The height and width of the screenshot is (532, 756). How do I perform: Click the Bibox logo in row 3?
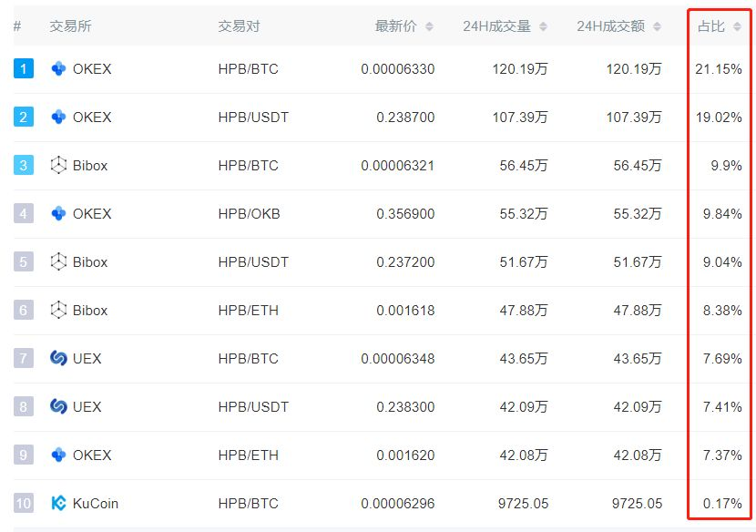(58, 165)
